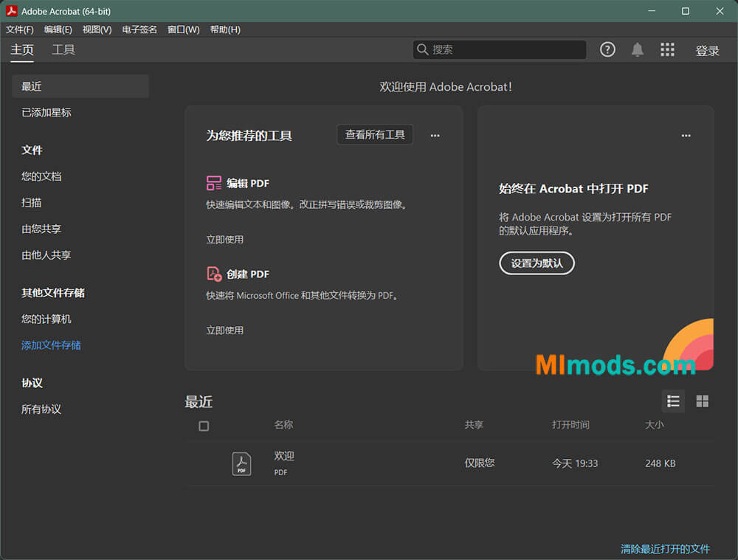Screen dimensions: 738x560
Task: Open 您的计算机 in the sidebar
Action: pos(46,319)
